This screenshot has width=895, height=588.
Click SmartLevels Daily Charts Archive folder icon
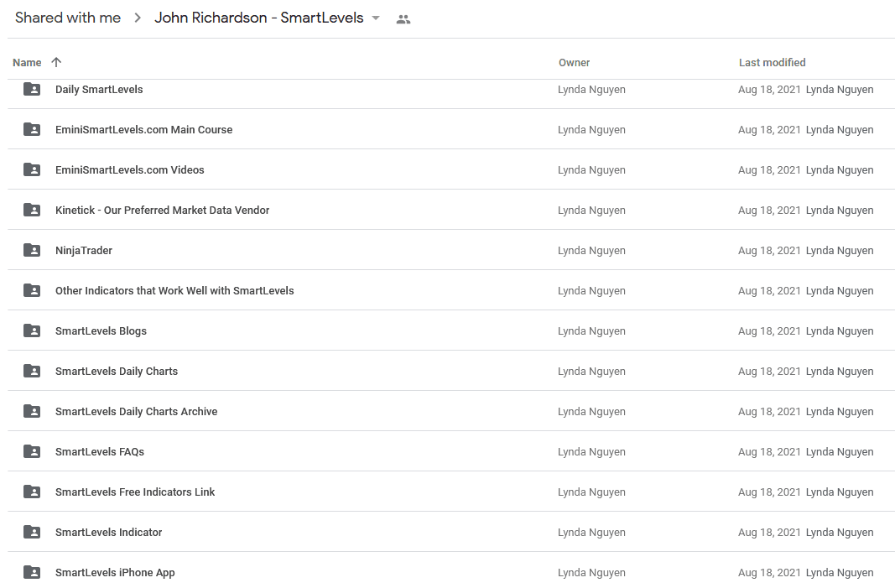click(31, 411)
